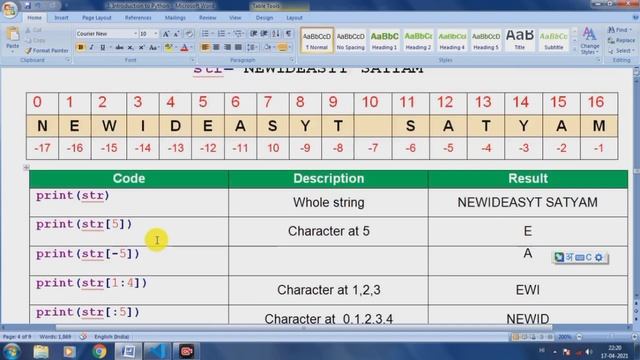640x360 pixels.
Task: Apply the text highlight color
Action: click(x=168, y=47)
